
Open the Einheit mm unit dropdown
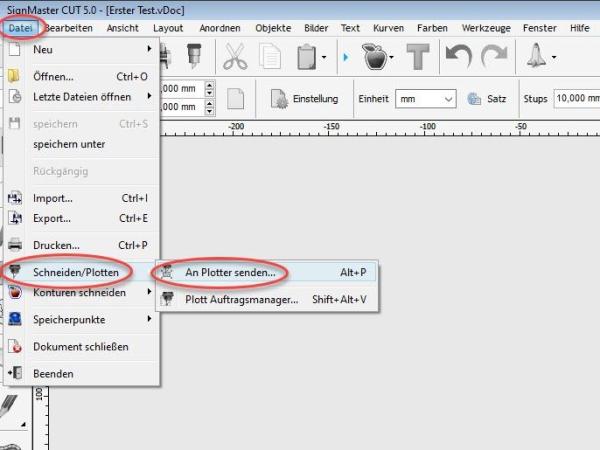[x=424, y=99]
